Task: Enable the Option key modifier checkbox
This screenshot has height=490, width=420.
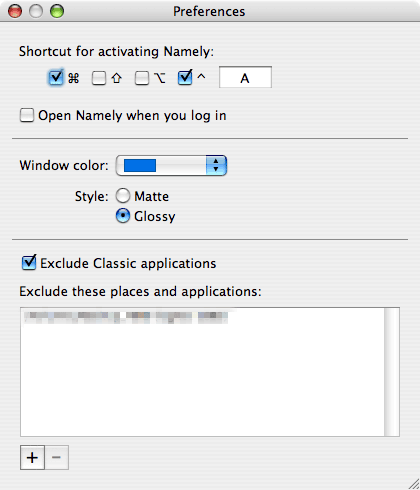Action: pos(142,78)
